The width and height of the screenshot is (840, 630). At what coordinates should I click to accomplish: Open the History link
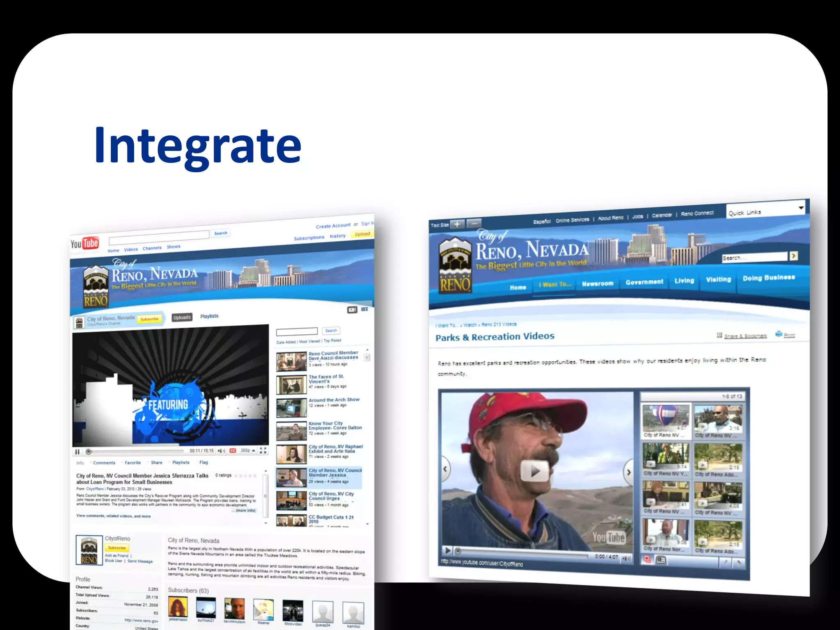point(338,236)
